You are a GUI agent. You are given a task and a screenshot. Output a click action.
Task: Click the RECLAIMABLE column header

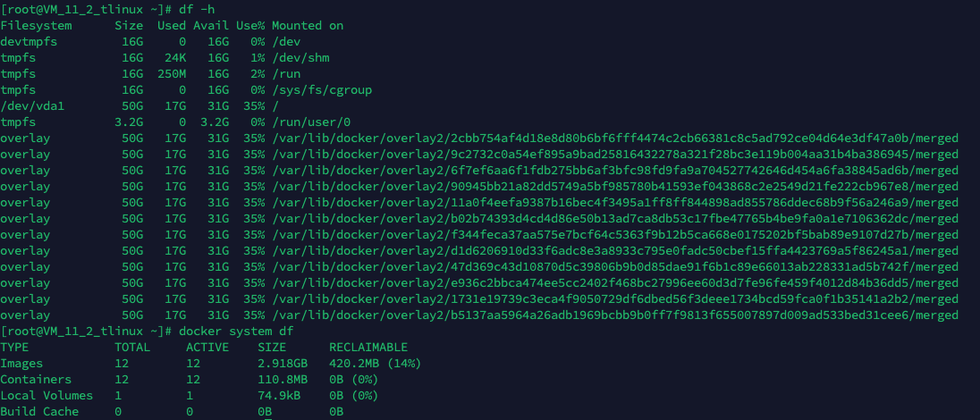(x=368, y=348)
